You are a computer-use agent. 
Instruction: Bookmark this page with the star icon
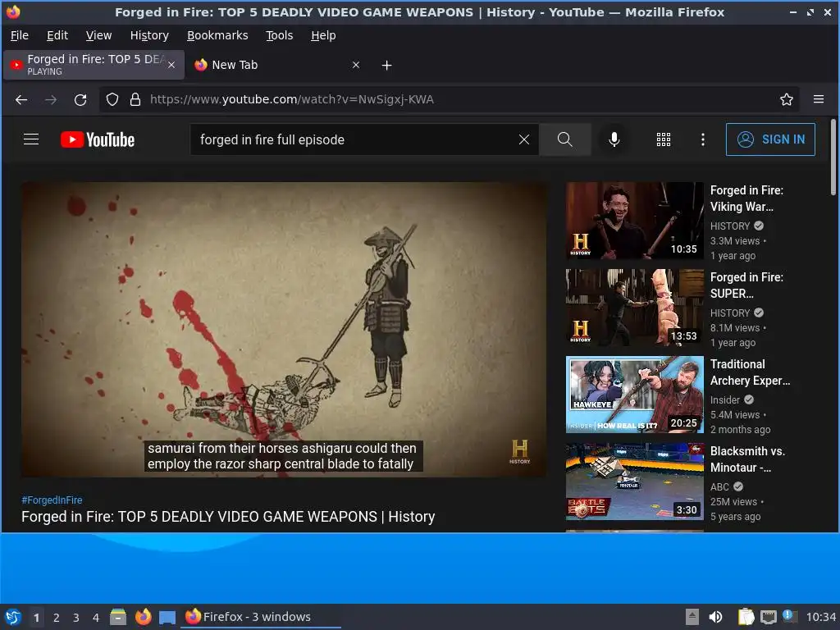pos(786,99)
